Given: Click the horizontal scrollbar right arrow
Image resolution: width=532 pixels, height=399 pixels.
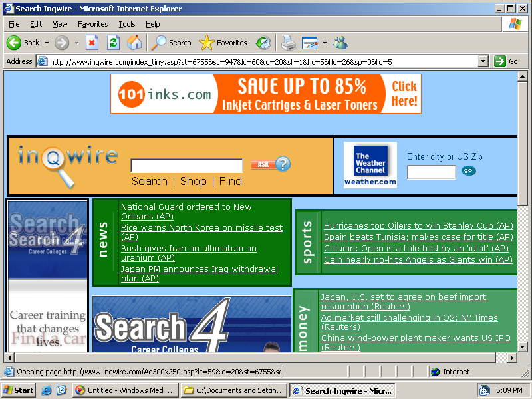Looking at the screenshot, I should pos(511,358).
